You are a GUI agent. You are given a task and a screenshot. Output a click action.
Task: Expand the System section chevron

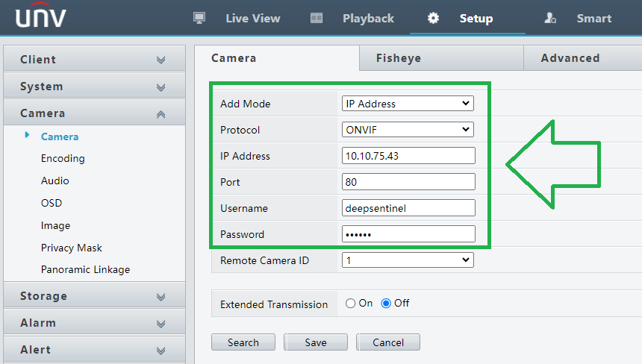pos(160,87)
